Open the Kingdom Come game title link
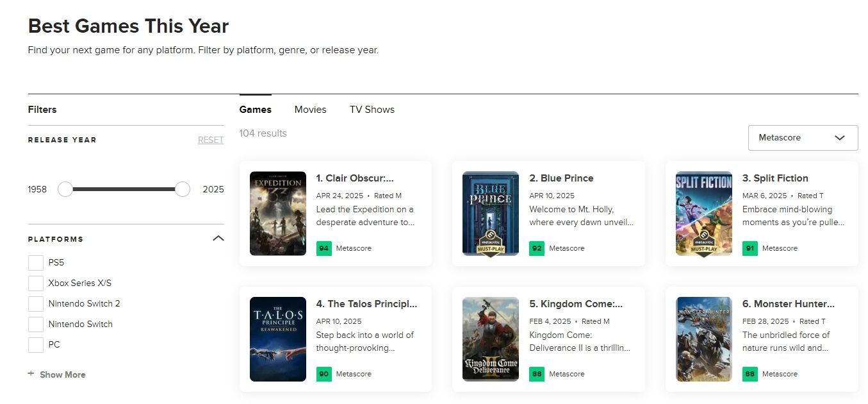 coord(581,304)
